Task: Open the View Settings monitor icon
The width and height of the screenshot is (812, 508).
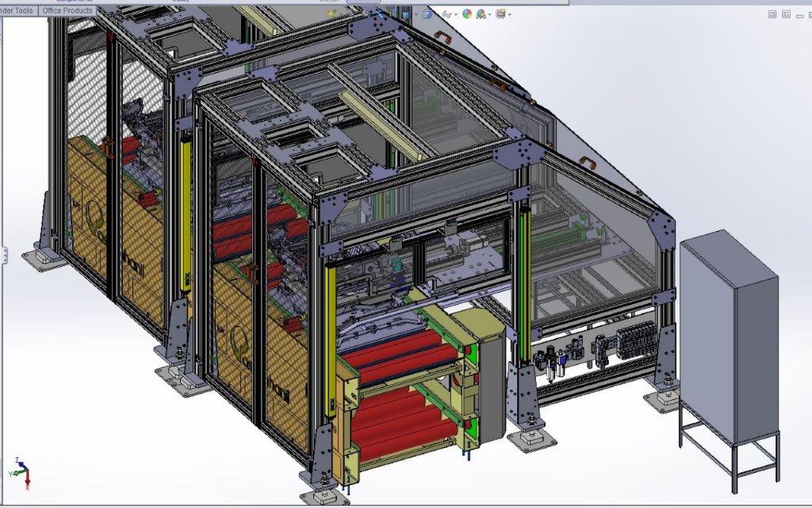Action: coord(500,13)
